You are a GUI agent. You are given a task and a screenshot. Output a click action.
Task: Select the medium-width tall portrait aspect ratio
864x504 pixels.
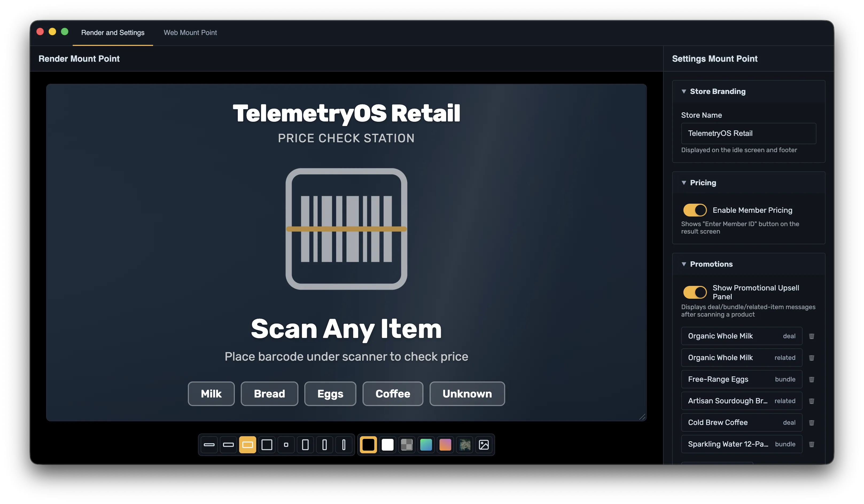(324, 445)
